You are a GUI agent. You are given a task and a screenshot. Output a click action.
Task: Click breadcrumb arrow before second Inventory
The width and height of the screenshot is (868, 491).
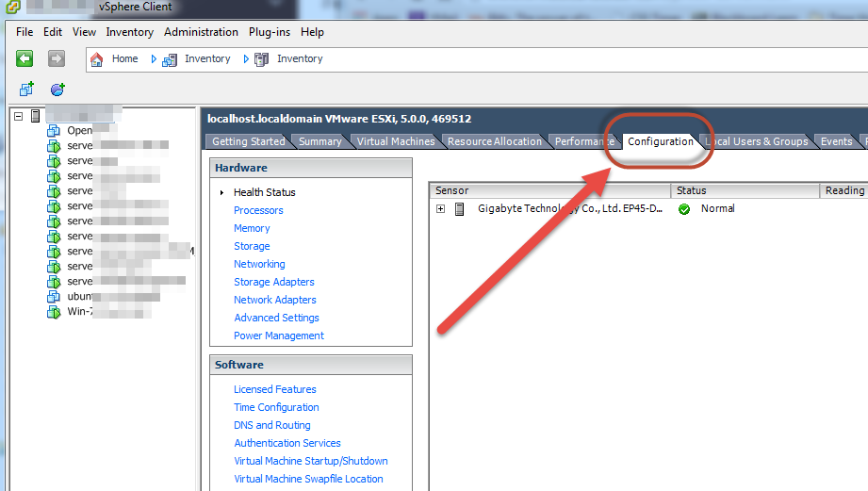tap(246, 58)
